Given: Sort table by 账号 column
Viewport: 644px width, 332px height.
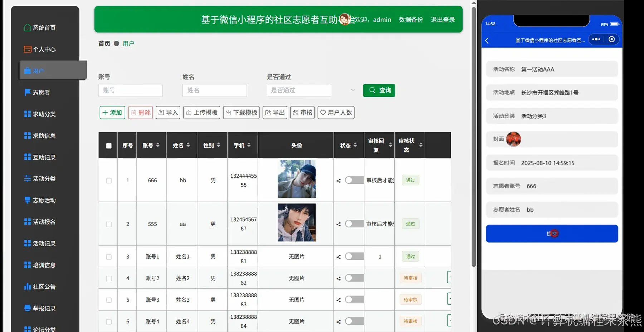Looking at the screenshot, I should click(x=158, y=145).
